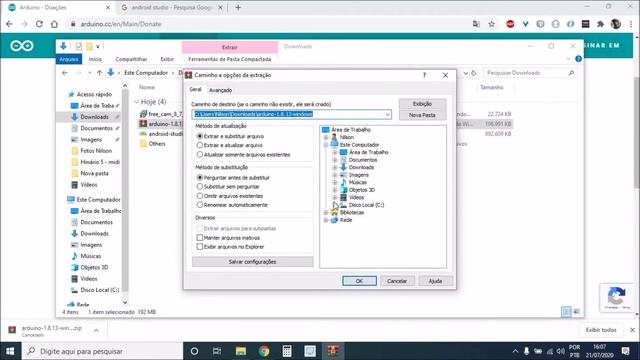Open the 'Compartilhar' ribbon tab

pyautogui.click(x=131, y=59)
